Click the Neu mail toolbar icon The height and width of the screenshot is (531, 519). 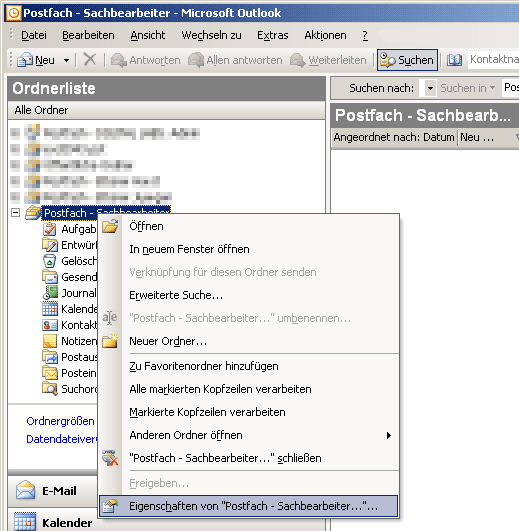25,60
